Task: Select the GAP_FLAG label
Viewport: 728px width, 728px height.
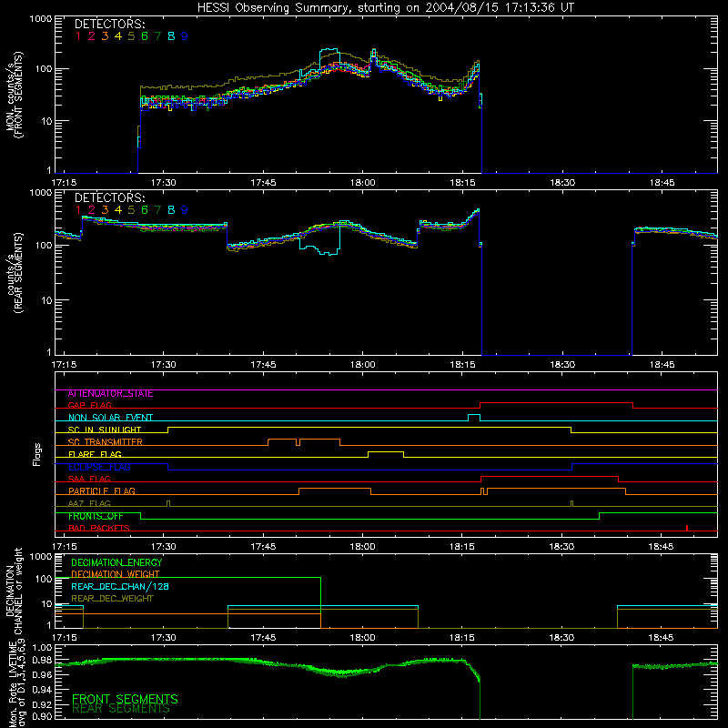Action: 89,406
